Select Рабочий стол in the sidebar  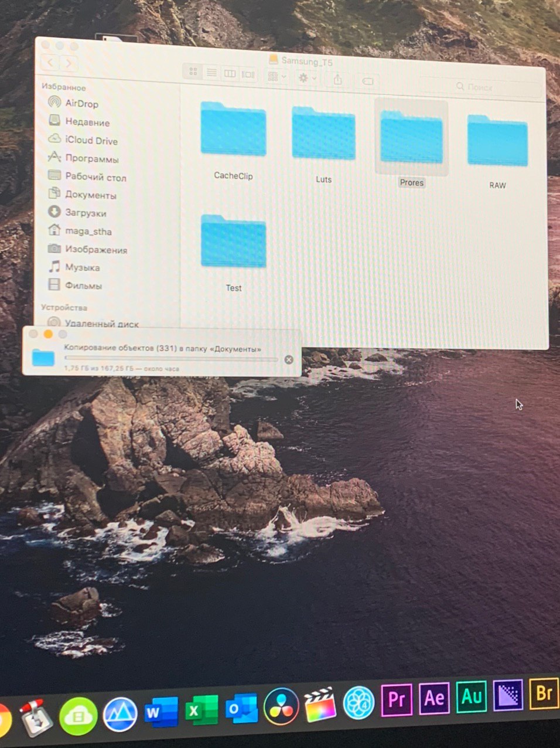(87, 176)
